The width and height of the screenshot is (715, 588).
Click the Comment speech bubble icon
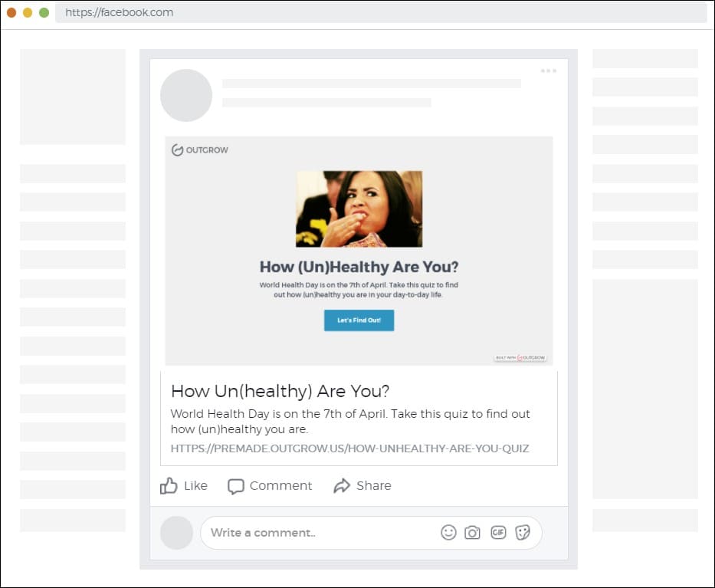(236, 486)
